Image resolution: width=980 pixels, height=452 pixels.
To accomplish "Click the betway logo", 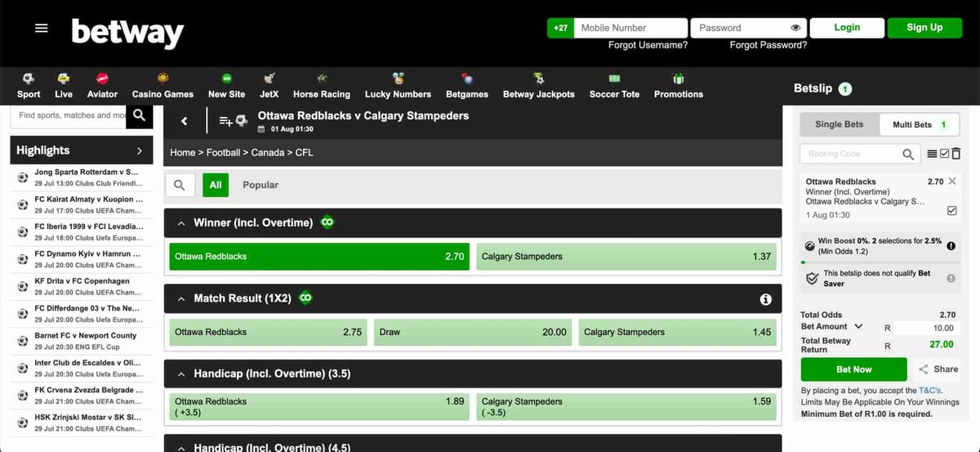I will pyautogui.click(x=127, y=33).
